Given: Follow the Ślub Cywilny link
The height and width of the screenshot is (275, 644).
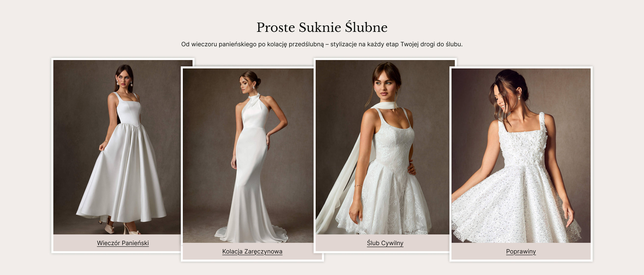Looking at the screenshot, I should [385, 243].
